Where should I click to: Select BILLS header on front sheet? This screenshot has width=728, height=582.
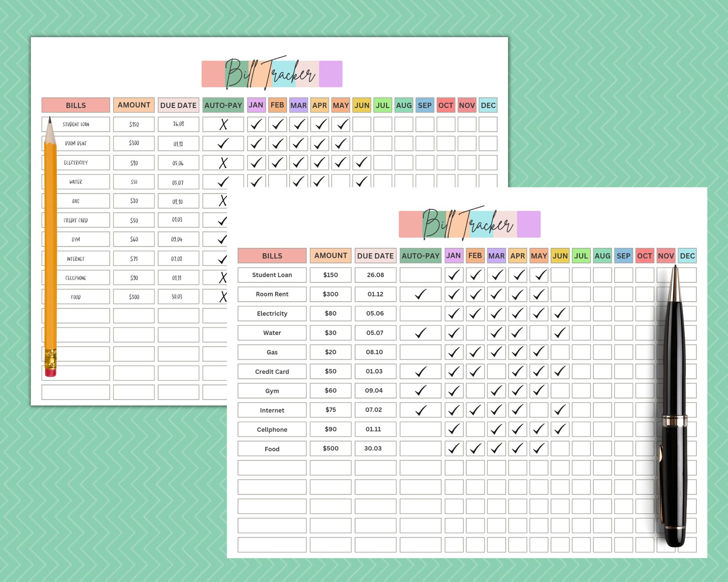(x=272, y=256)
